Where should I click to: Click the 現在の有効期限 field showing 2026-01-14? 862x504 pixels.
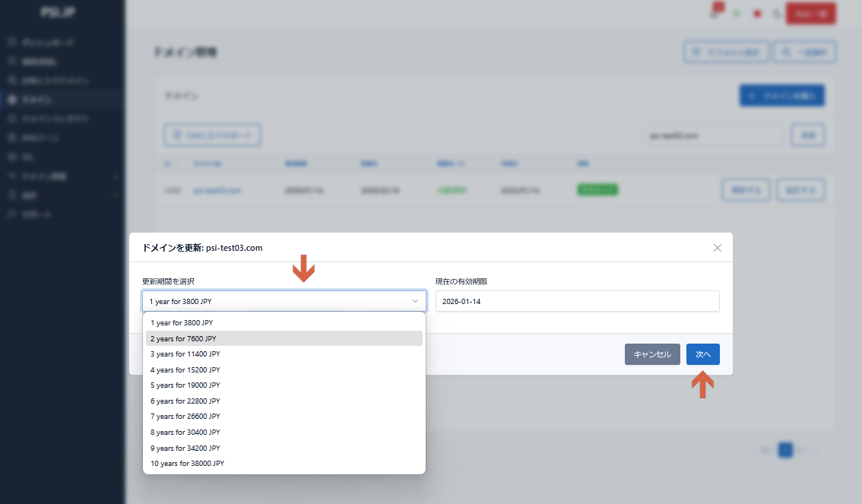[576, 301]
